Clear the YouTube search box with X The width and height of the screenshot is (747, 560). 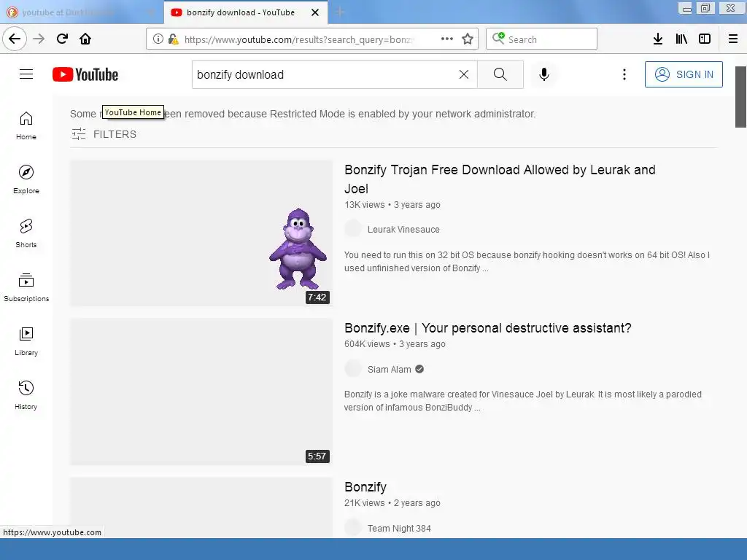click(x=463, y=74)
